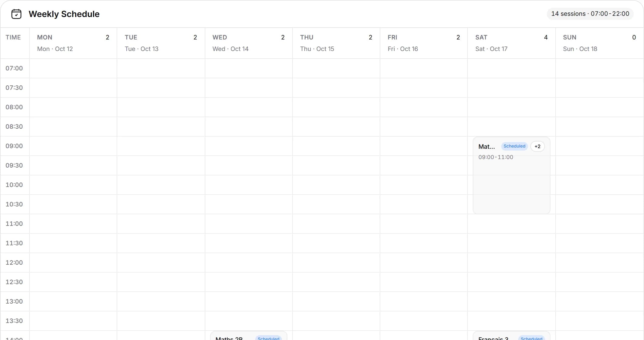
Task: Click the 11:30 time row label
Action: (14, 243)
